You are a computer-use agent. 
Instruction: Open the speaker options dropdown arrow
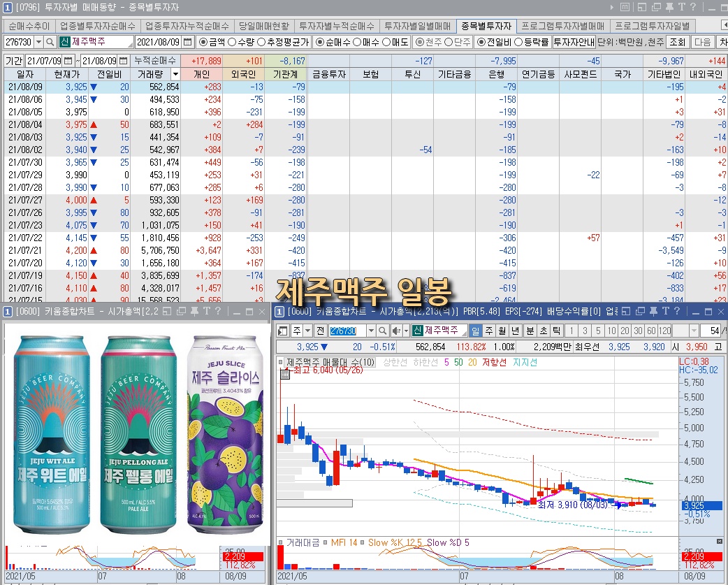click(x=406, y=331)
